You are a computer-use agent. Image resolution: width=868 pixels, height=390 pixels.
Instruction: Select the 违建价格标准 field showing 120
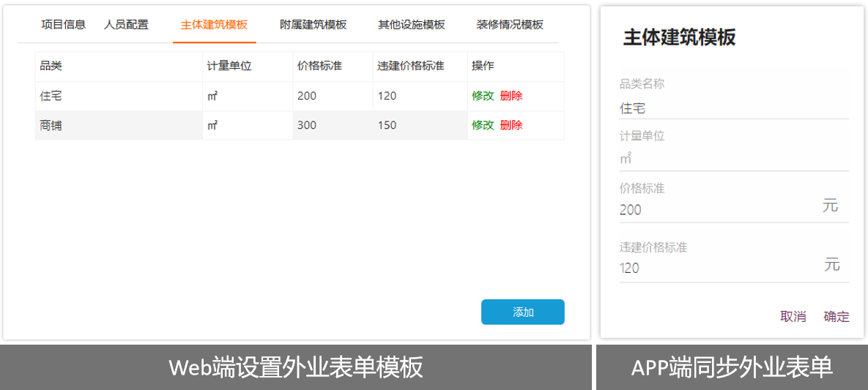coord(718,269)
